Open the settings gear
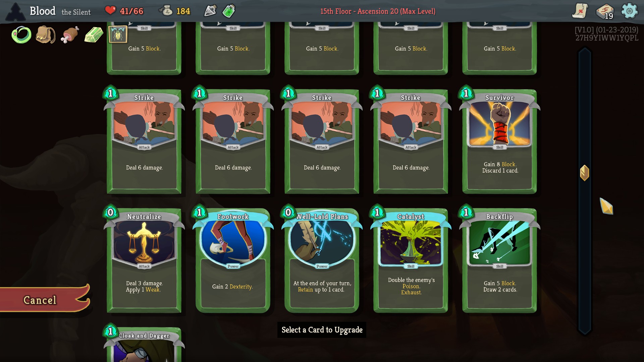644x362 pixels. pyautogui.click(x=629, y=11)
